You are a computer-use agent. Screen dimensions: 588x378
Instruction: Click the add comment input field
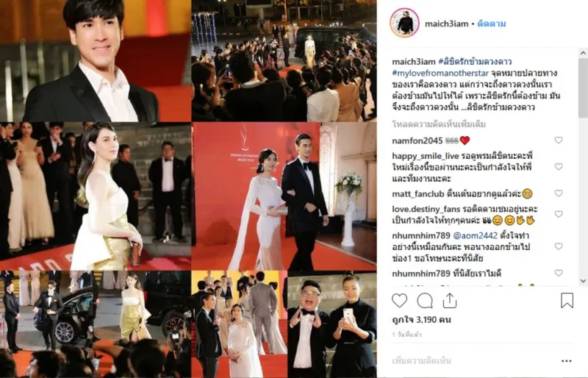[473, 361]
